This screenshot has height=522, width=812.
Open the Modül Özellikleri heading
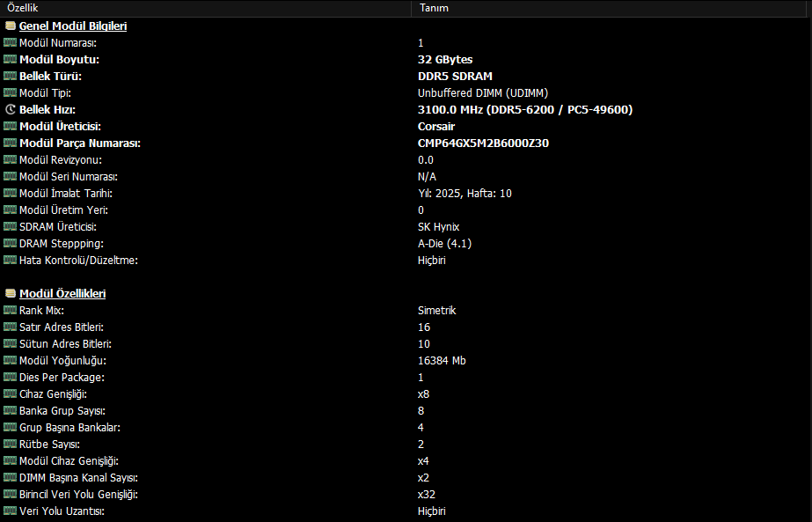[x=62, y=293]
